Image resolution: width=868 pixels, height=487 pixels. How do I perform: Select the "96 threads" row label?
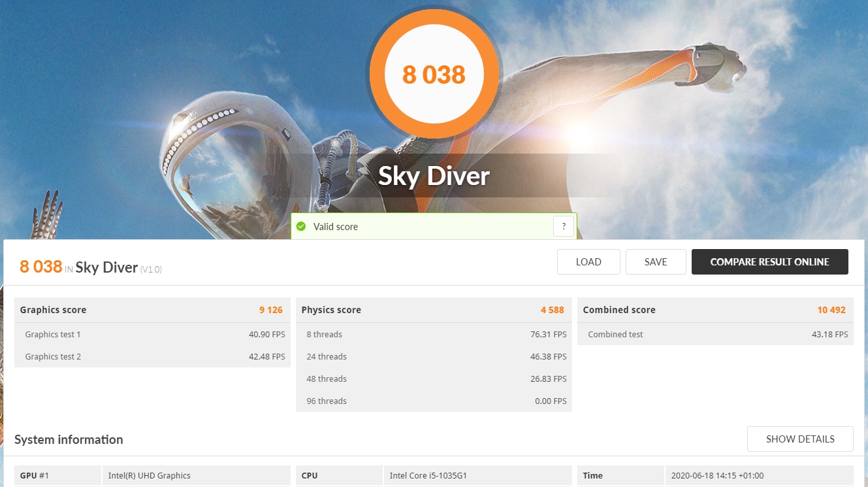coord(327,401)
